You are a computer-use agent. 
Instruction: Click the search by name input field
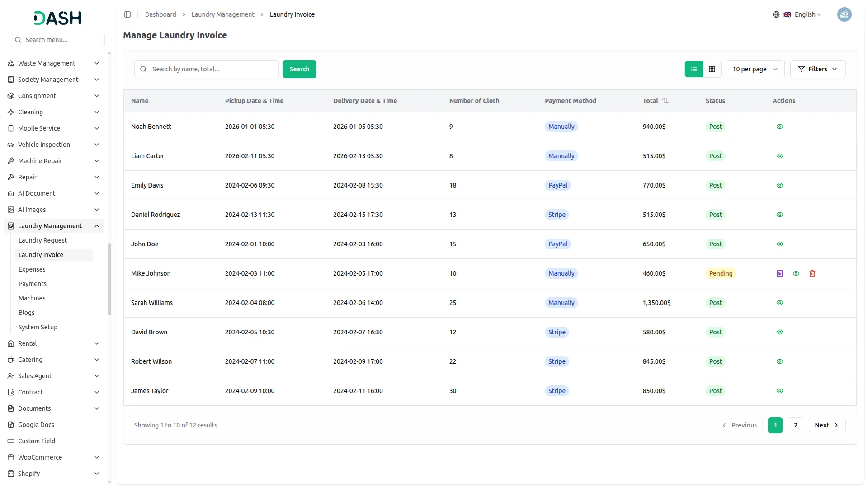(207, 69)
